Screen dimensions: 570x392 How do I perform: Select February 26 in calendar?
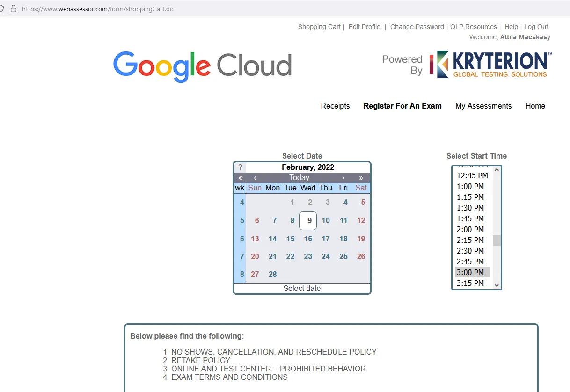pos(361,256)
